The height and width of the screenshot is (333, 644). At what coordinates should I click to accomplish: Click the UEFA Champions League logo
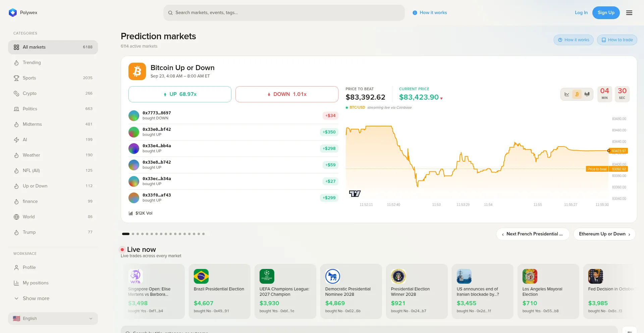click(267, 276)
